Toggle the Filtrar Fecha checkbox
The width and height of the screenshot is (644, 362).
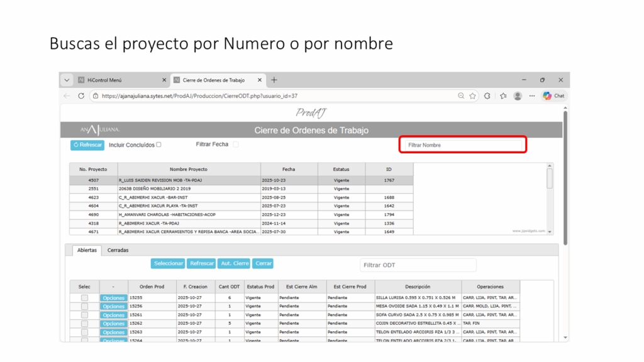click(236, 145)
